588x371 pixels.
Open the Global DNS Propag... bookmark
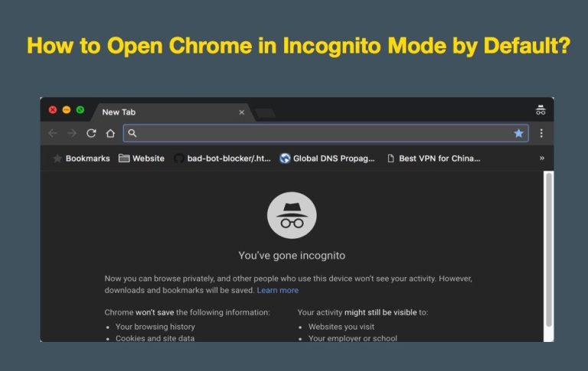pos(327,158)
